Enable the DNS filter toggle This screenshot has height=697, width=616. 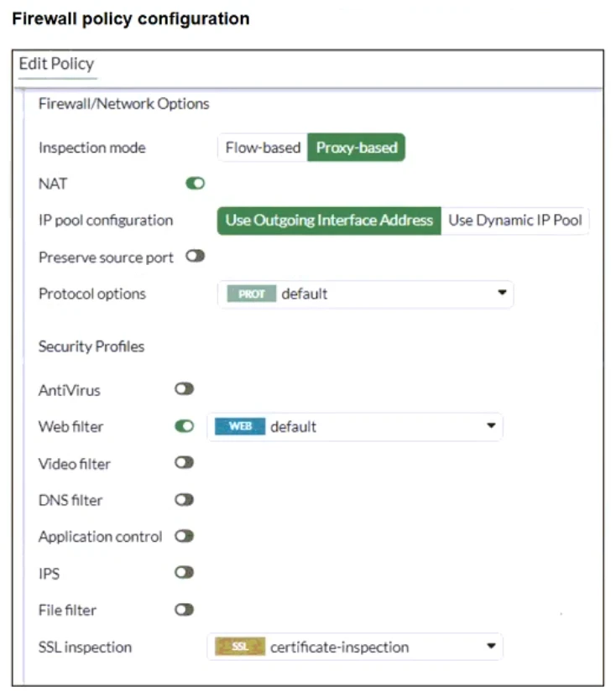tap(184, 500)
